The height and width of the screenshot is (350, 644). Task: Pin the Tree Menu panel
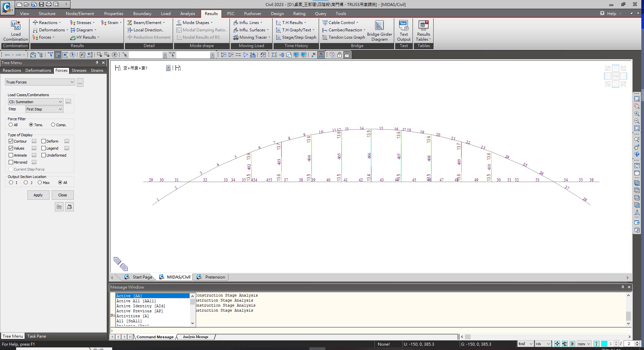tap(97, 62)
